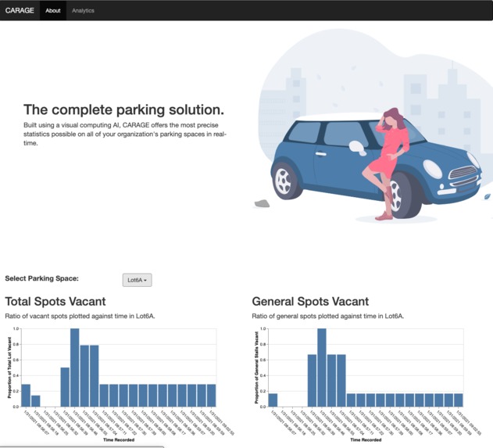This screenshot has height=448, width=493.
Task: Click 'Proportion of Total Lot Vacant' axis title
Action: (9, 367)
